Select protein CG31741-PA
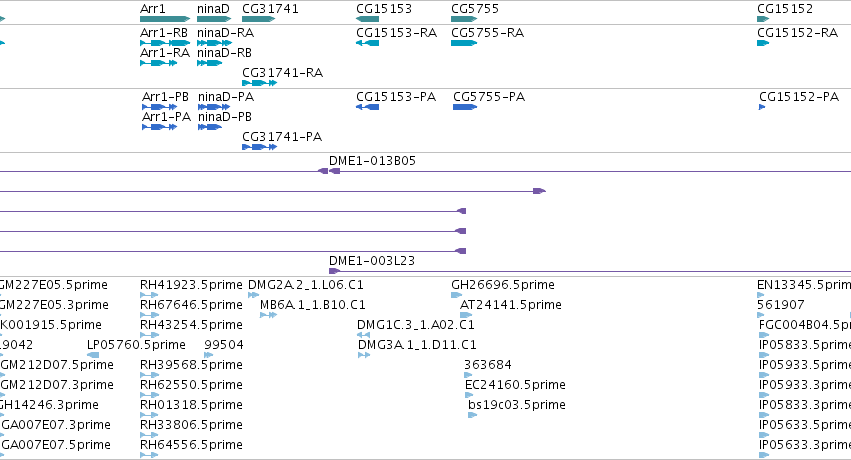 coord(282,137)
